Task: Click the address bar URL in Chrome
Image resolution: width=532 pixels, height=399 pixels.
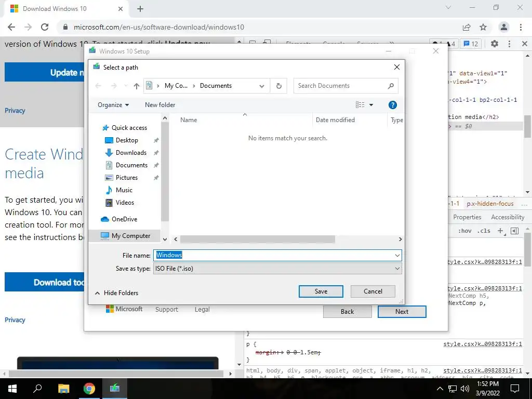Action: pos(159,27)
